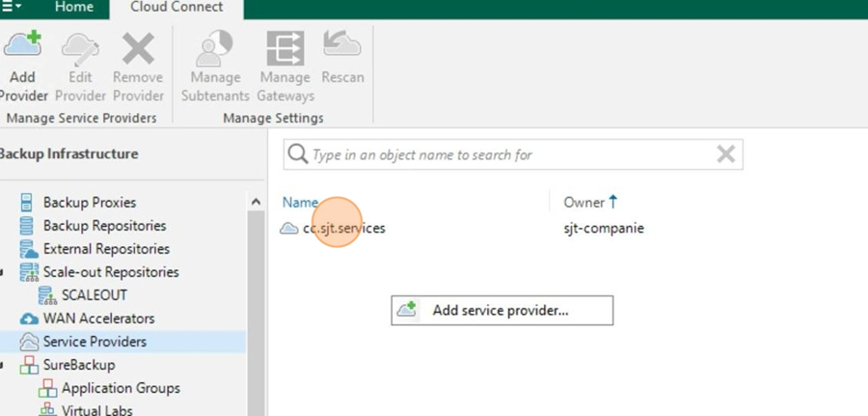Clear the search box with the X
Image resolution: width=868 pixels, height=416 pixels.
pos(725,154)
